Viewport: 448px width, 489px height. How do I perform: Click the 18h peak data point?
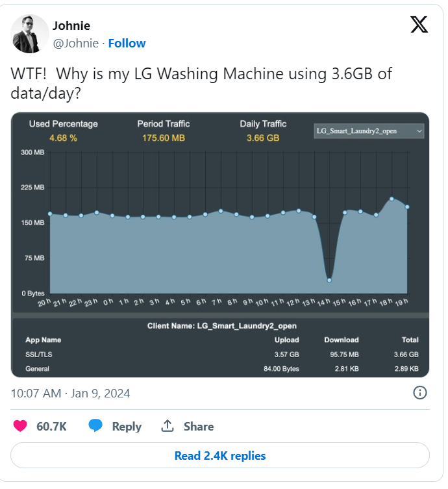point(392,199)
